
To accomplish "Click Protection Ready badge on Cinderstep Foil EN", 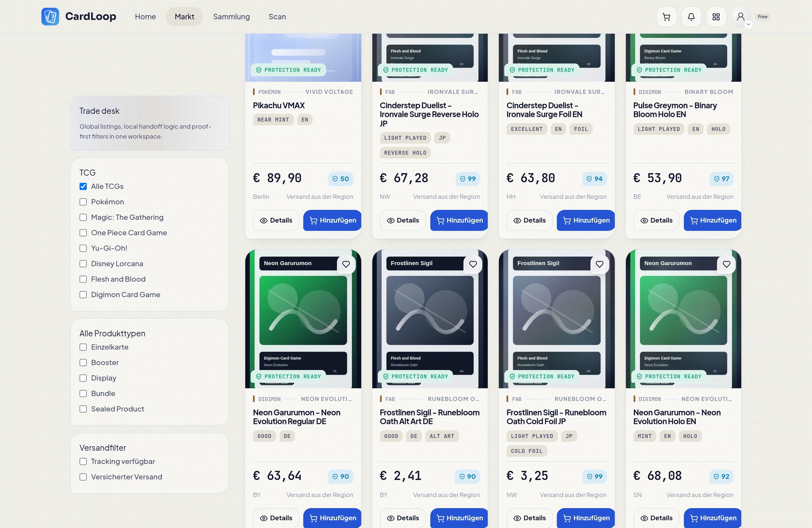I will (542, 70).
